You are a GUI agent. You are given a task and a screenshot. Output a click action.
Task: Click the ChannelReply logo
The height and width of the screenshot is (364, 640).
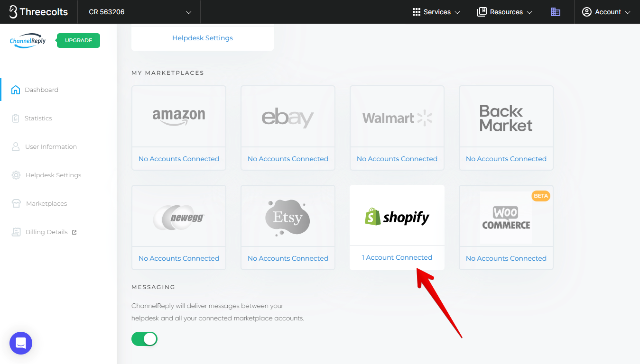pos(28,41)
